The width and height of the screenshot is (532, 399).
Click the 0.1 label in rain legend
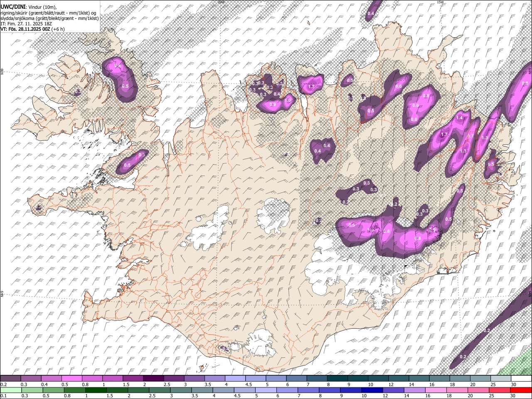[x=3, y=396]
